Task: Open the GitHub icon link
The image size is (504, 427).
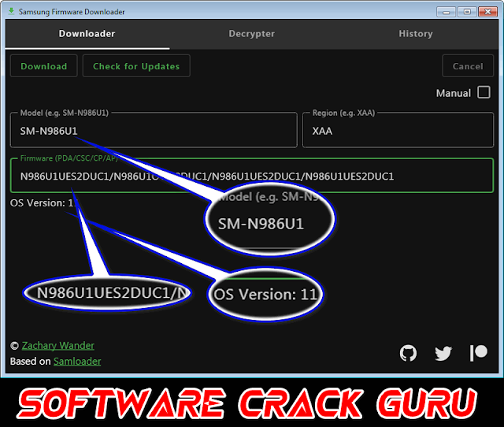Action: tap(408, 353)
